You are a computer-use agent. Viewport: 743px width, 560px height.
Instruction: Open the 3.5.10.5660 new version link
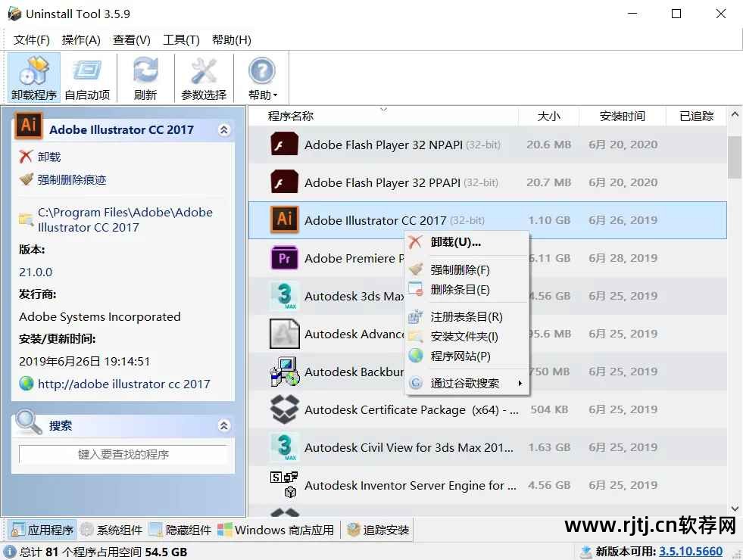coord(691,552)
